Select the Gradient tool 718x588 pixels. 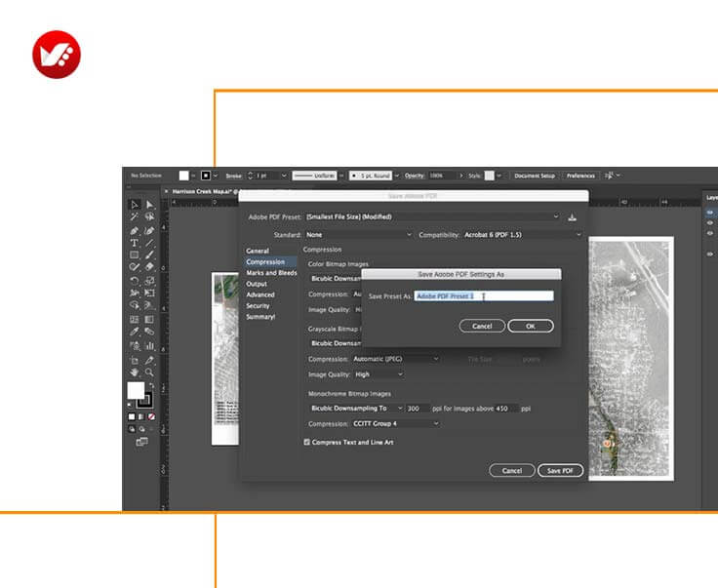point(149,320)
